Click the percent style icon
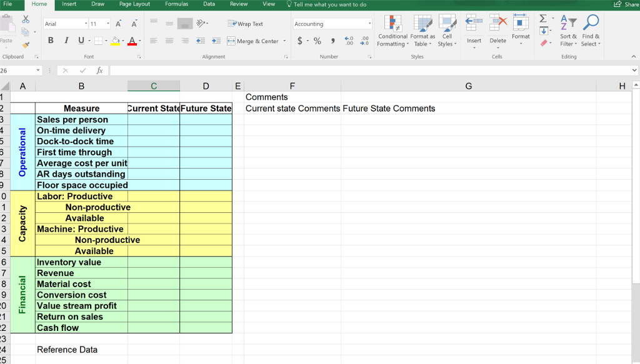Screen dimensions: 640x364 click(x=317, y=40)
